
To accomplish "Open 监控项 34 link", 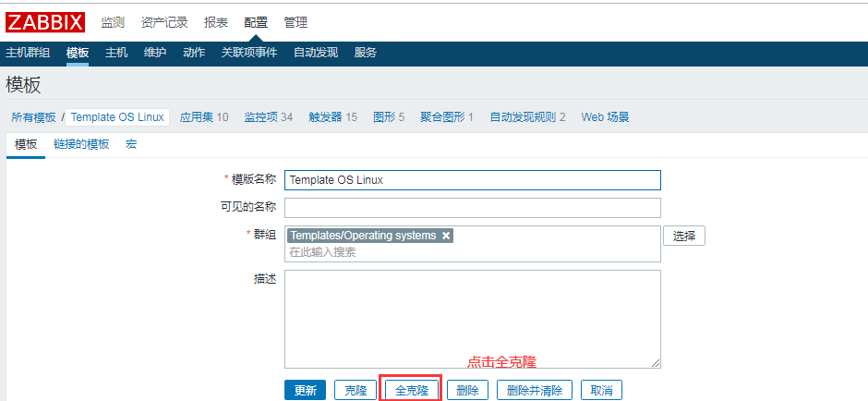I will (x=269, y=117).
